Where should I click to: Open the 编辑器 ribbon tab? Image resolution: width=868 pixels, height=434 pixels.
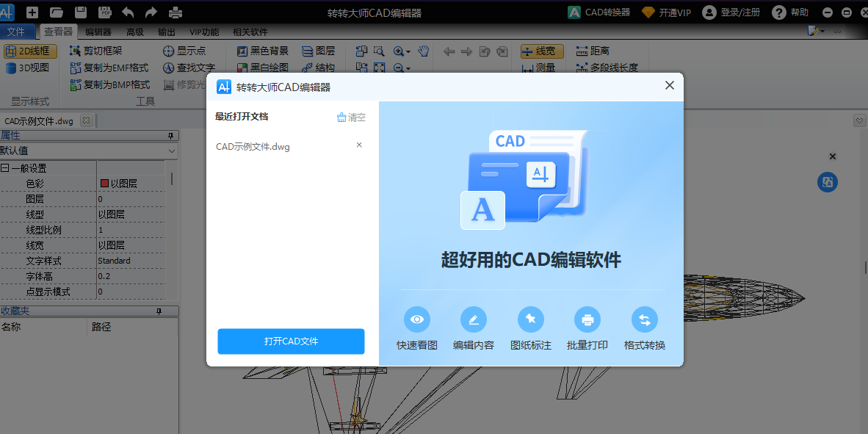98,32
